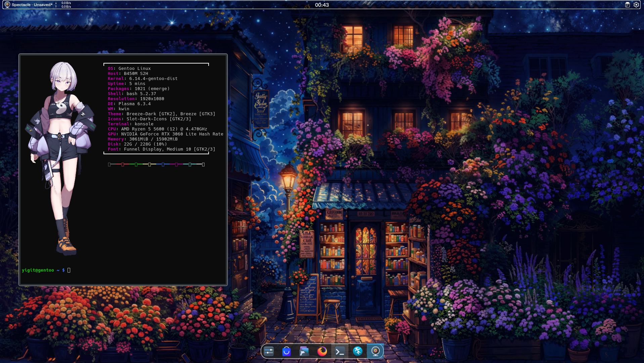Open the clipboard tray icon
Screen dimensions: 644x363
[627, 5]
